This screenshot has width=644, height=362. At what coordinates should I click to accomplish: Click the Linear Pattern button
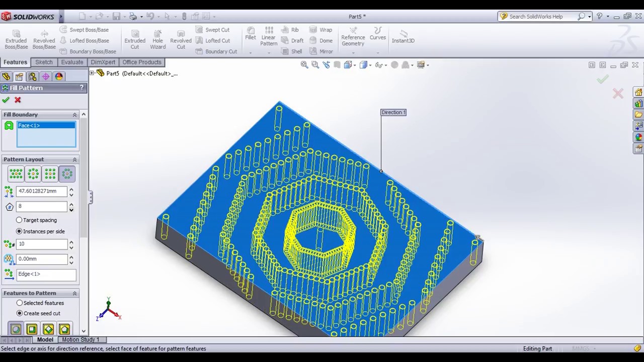click(269, 36)
